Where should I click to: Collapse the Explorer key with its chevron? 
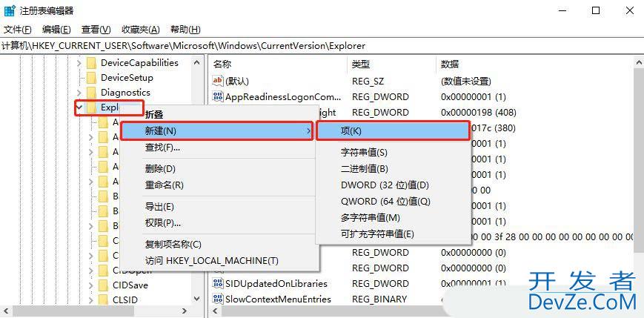79,107
